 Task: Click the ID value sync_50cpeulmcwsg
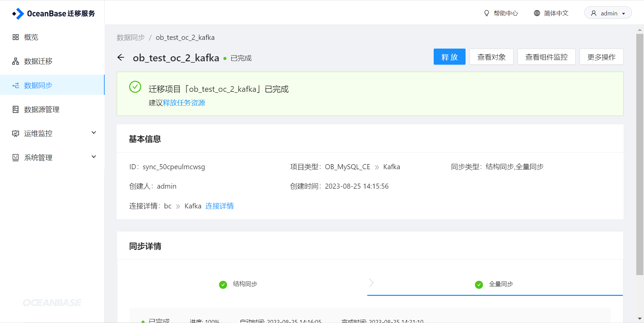[x=174, y=167]
